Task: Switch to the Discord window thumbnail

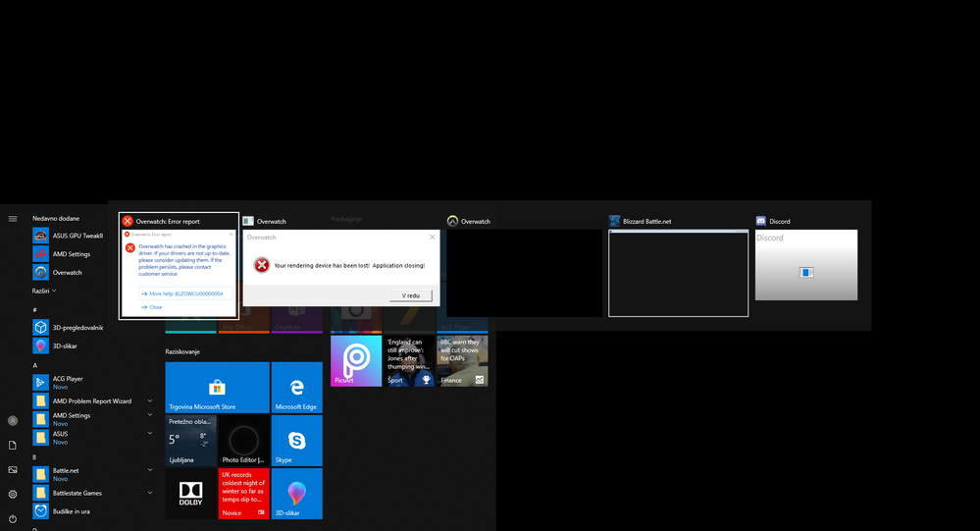Action: click(x=806, y=265)
